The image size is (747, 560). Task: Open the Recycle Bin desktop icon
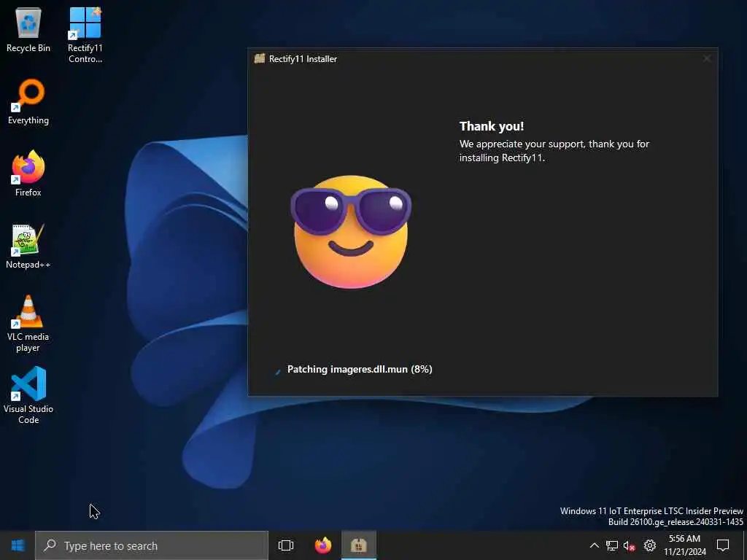coord(28,30)
